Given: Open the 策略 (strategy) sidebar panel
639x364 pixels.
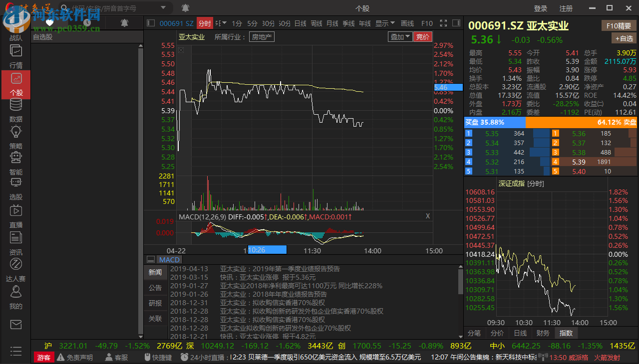Looking at the screenshot, I should (x=15, y=139).
